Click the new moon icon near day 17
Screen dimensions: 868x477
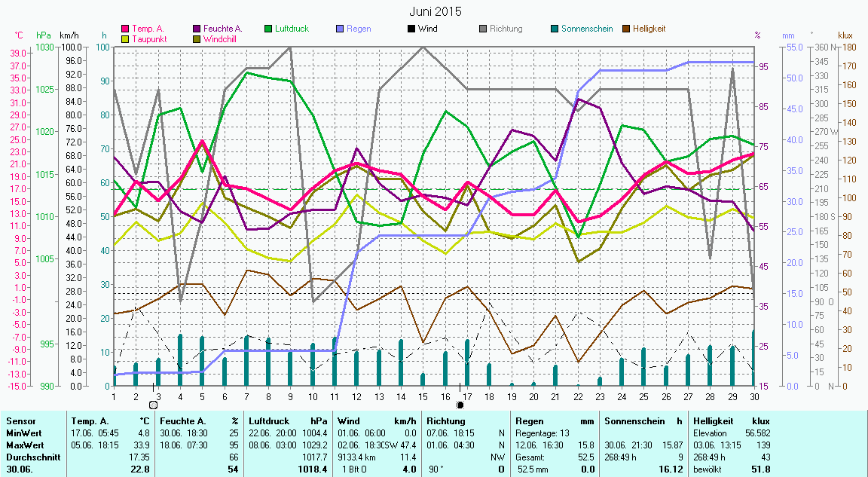pyautogui.click(x=460, y=405)
